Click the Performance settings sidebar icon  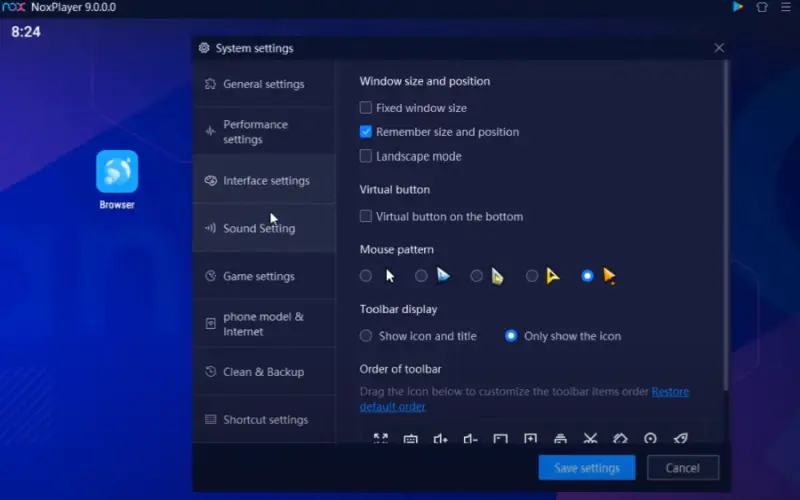tap(210, 132)
